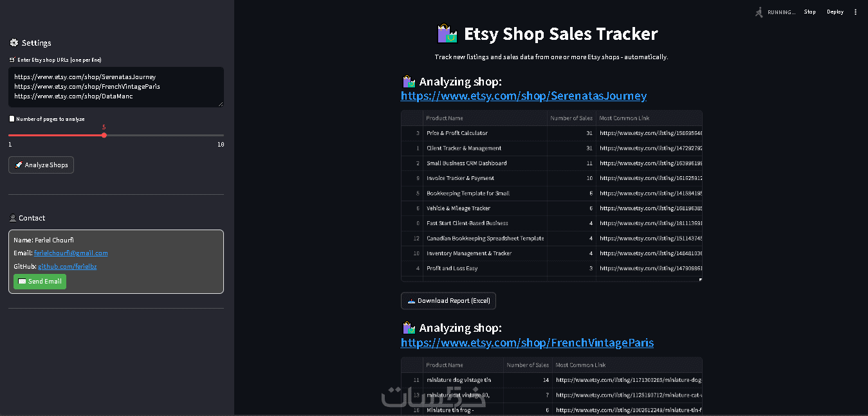This screenshot has height=416, width=868.
Task: Click Most Common Link header in FrenchVintageParis table
Action: pos(627,365)
